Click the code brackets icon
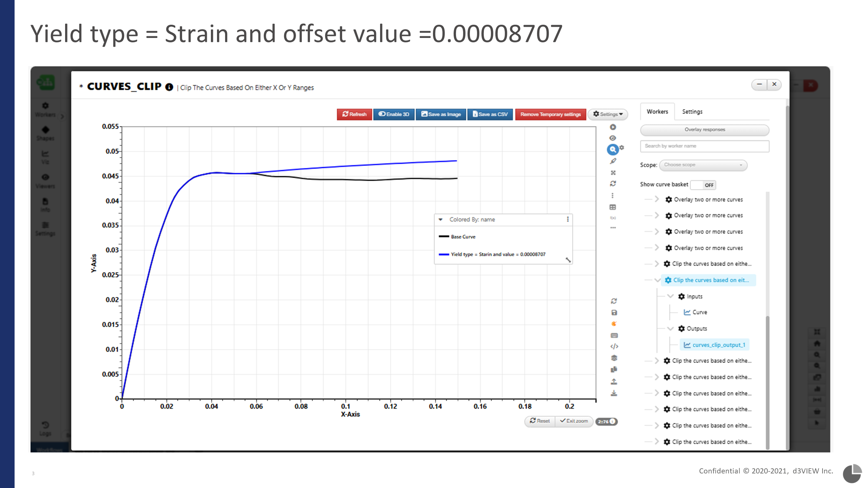 614,346
